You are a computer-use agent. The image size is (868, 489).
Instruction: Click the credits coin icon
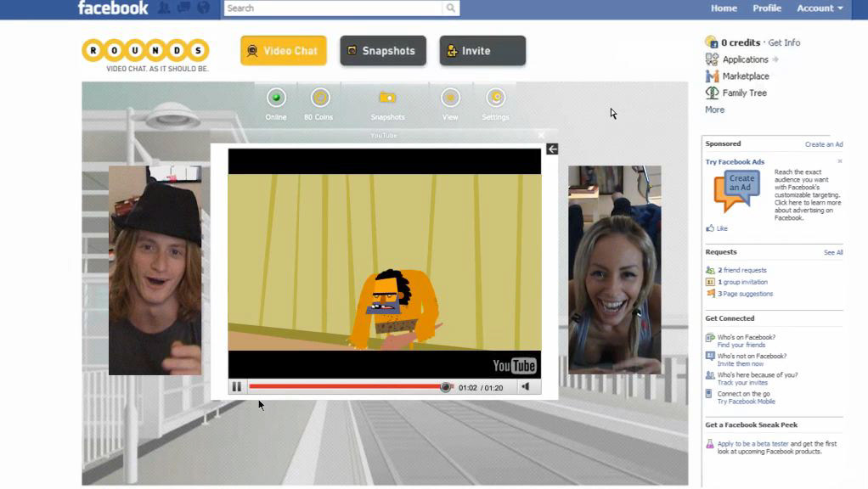[x=712, y=42]
